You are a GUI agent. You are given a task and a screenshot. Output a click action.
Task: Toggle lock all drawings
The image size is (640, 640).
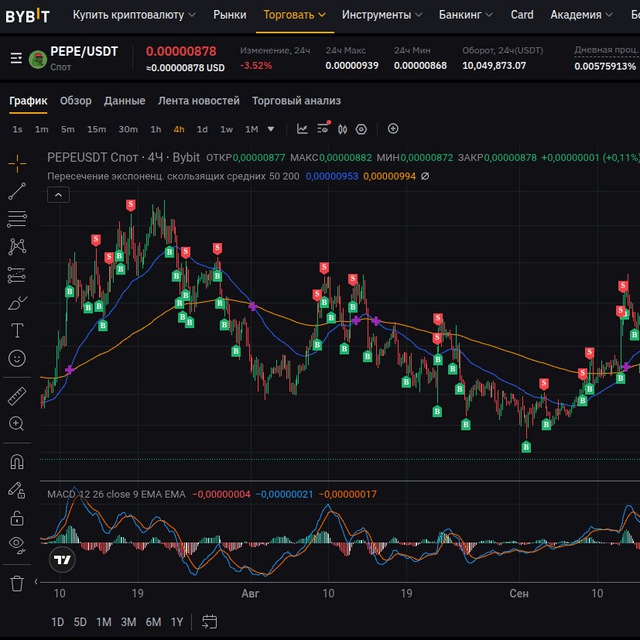17,518
